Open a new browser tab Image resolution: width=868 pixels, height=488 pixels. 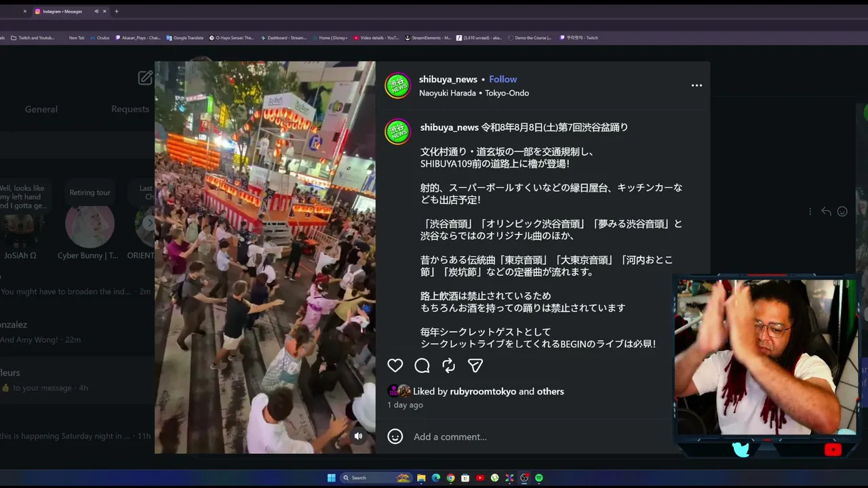pos(117,12)
